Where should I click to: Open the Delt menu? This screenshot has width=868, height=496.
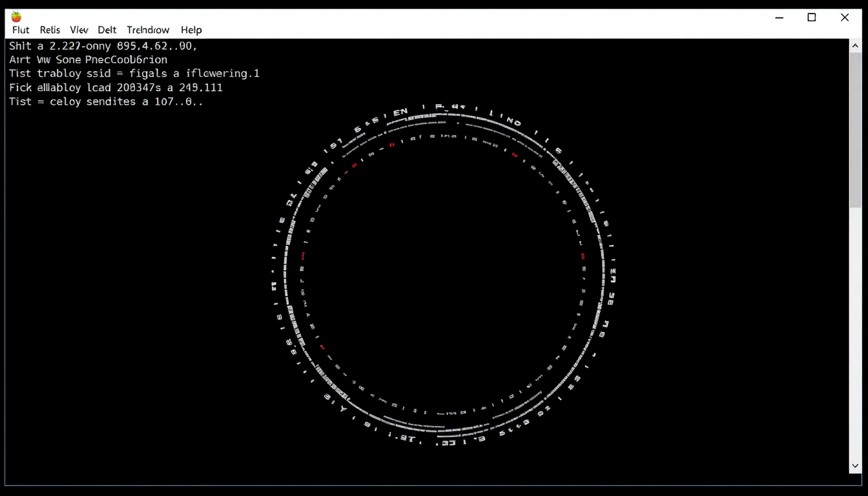pos(107,30)
